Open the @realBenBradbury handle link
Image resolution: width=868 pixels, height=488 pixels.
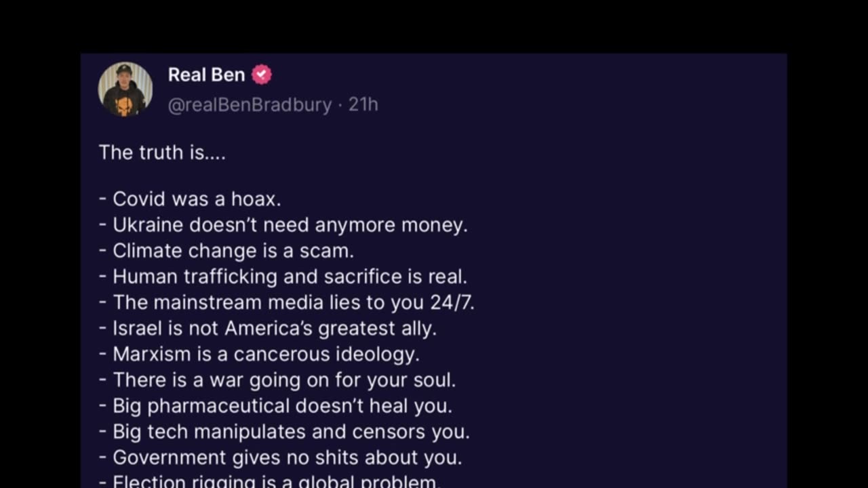[x=250, y=105]
